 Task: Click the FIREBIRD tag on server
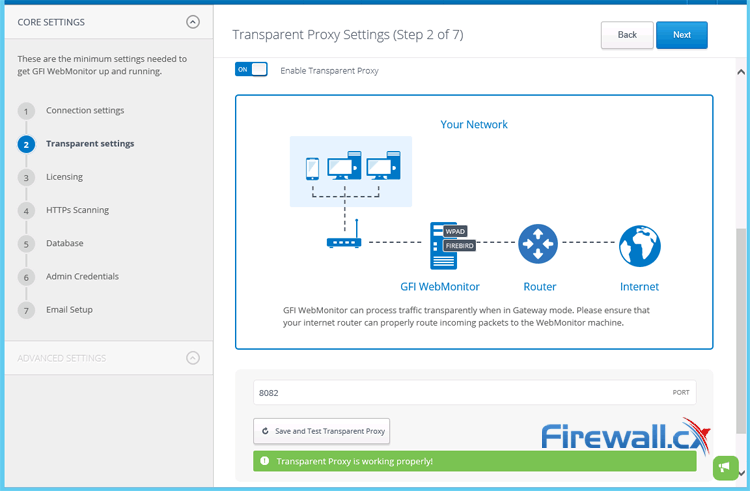(459, 246)
